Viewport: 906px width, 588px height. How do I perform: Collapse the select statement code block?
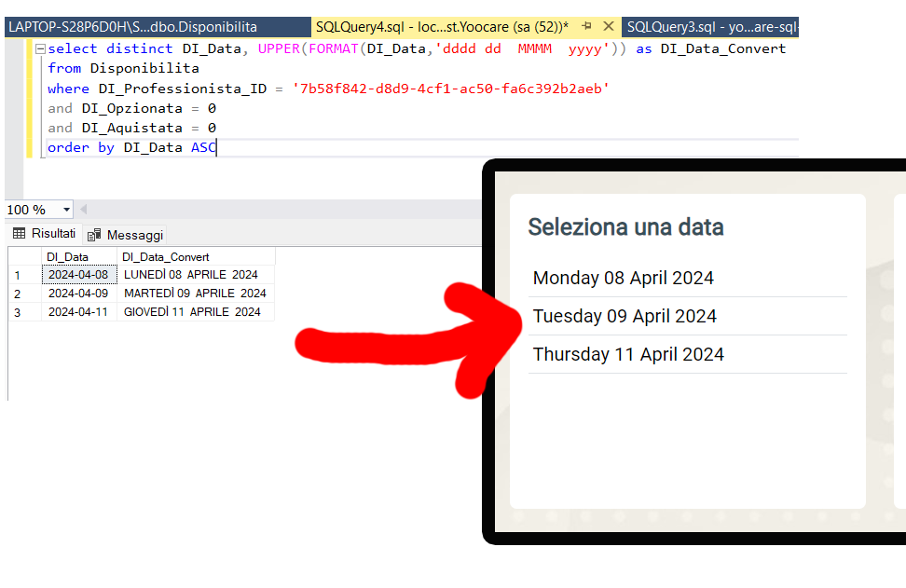(38, 48)
